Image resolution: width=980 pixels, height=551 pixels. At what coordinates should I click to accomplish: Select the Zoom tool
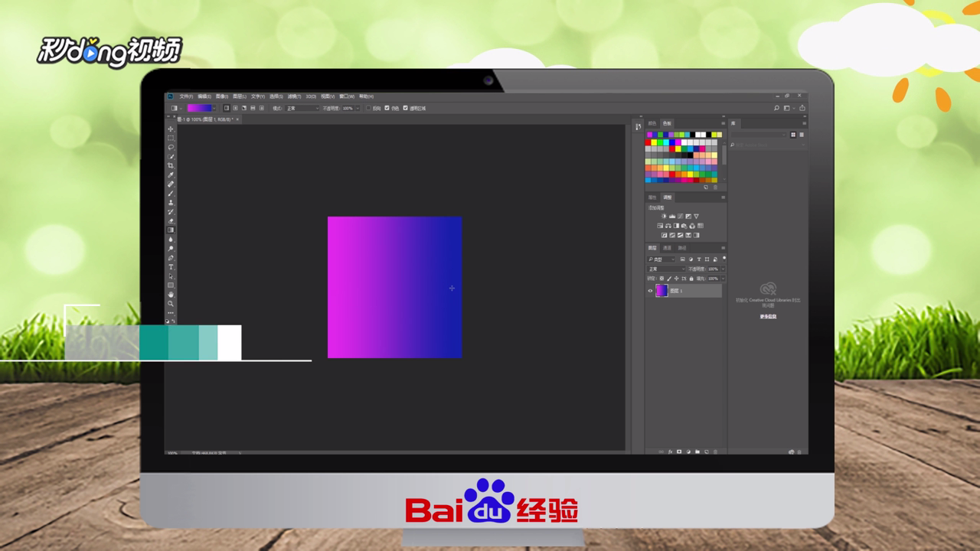click(171, 304)
